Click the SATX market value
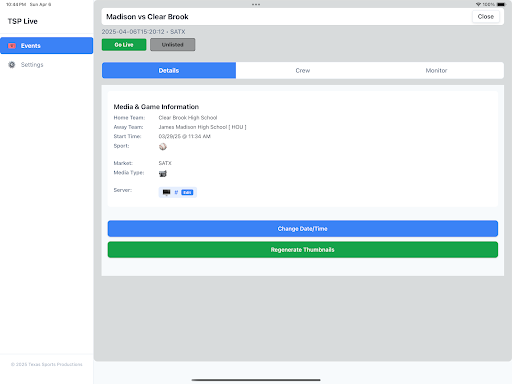This screenshot has width=512, height=384. coord(165,163)
